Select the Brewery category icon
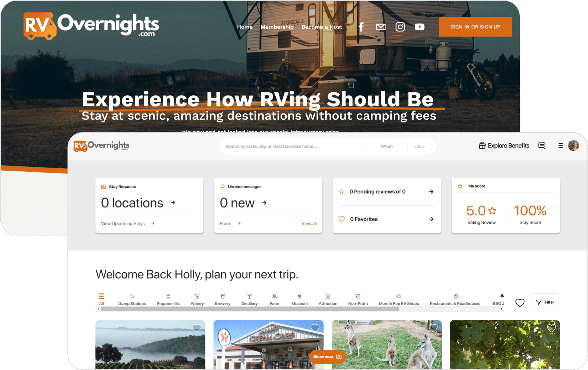The image size is (588, 370). coord(223,296)
